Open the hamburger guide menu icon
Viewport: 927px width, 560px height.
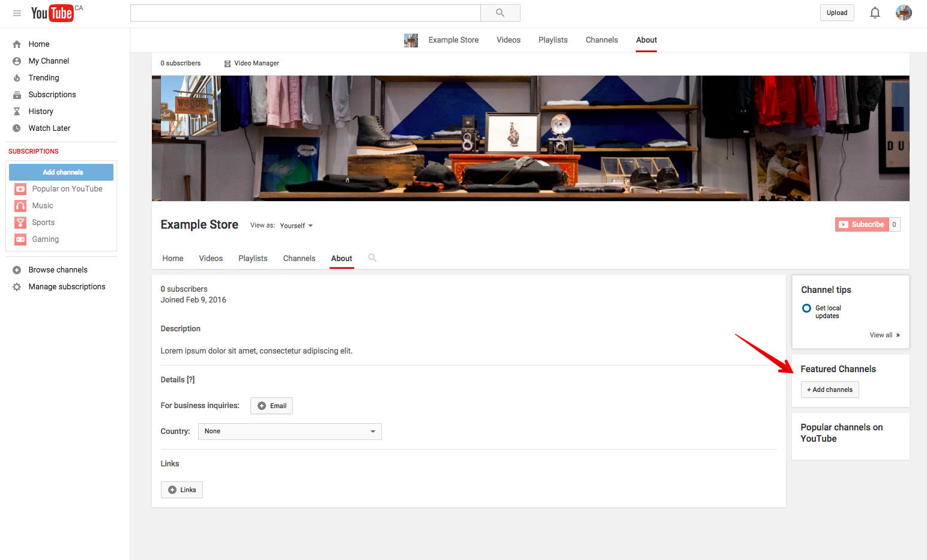pos(17,13)
